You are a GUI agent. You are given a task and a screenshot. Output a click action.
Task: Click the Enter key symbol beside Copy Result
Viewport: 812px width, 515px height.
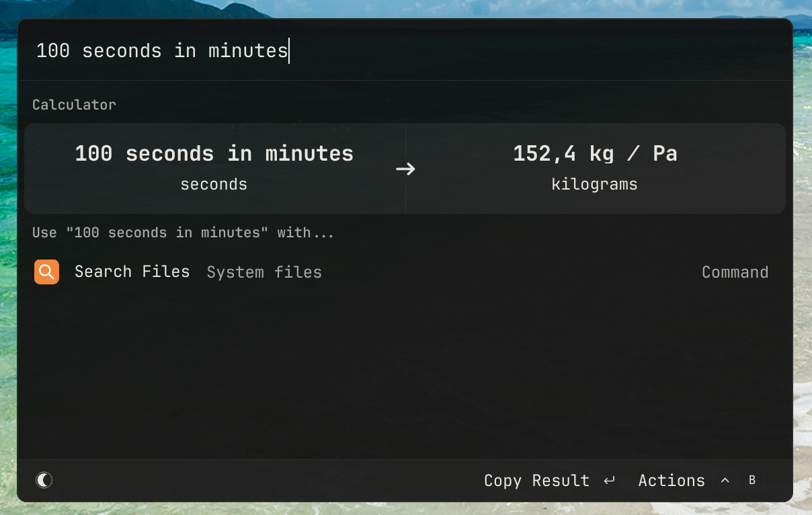pyautogui.click(x=610, y=481)
